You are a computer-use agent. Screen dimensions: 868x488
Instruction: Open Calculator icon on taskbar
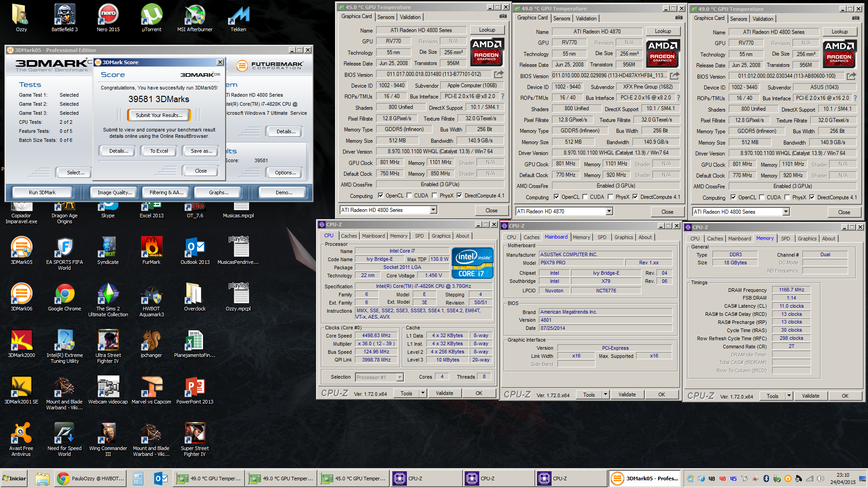[138, 479]
